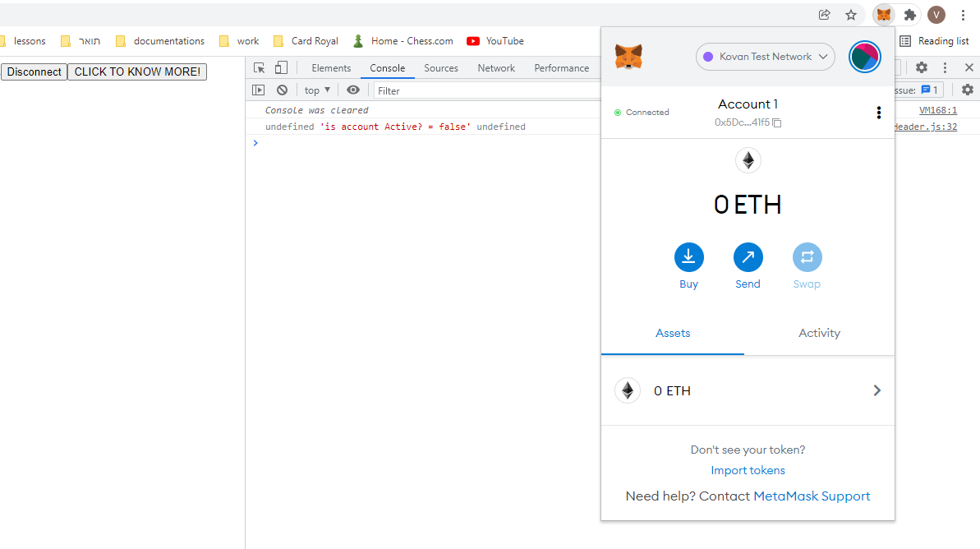
Task: Open the Reading list
Action: (934, 40)
